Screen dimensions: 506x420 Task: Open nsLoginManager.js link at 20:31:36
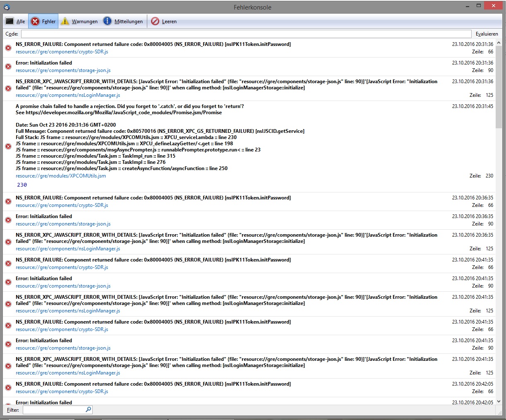coord(68,95)
